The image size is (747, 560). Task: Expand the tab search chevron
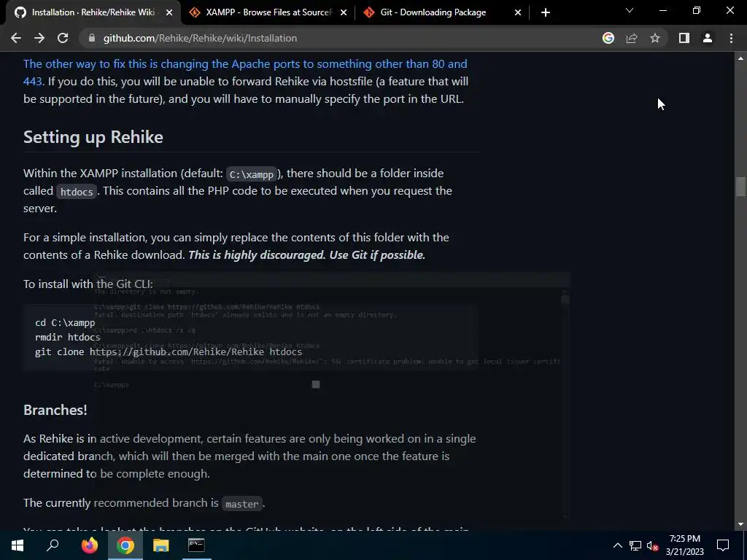[x=630, y=10]
